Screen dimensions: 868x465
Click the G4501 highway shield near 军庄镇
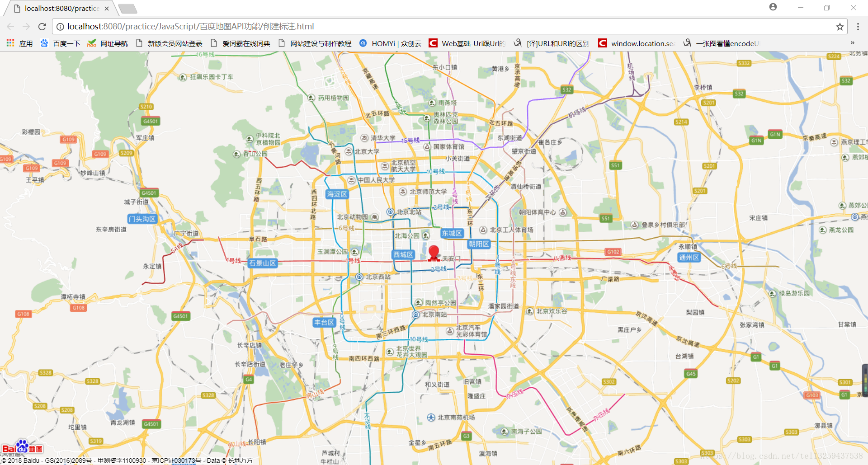[x=151, y=121]
